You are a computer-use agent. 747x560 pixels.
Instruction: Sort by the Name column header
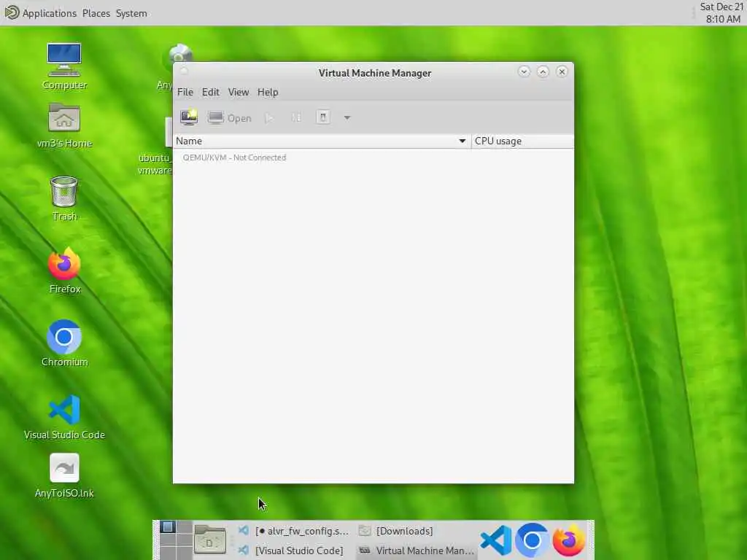[322, 141]
